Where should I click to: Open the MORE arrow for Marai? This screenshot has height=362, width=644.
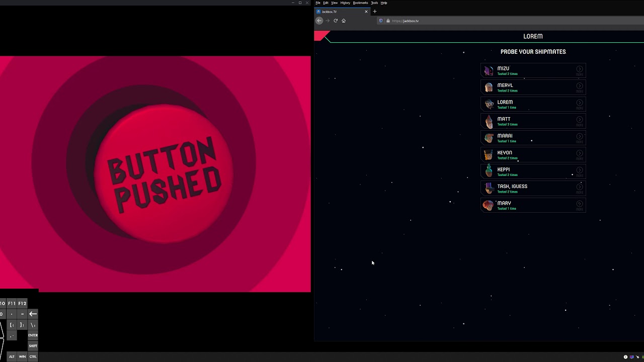(580, 137)
